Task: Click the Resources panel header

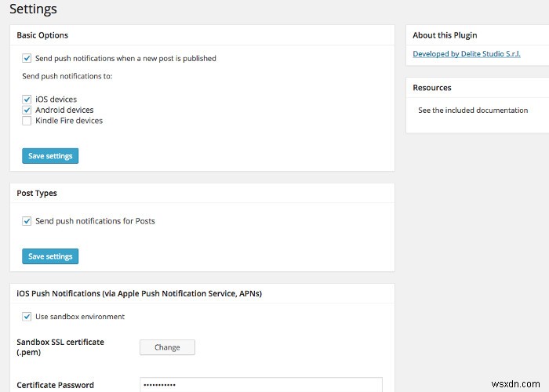Action: click(x=477, y=88)
